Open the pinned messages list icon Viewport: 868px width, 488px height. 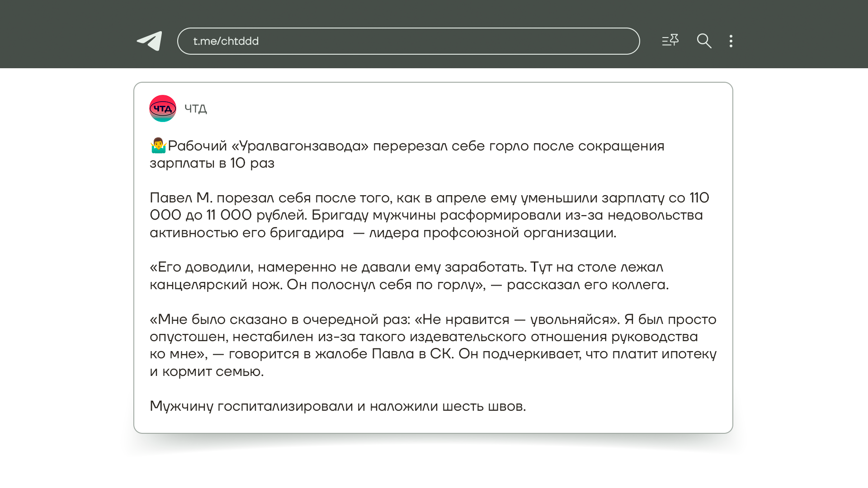coord(670,41)
